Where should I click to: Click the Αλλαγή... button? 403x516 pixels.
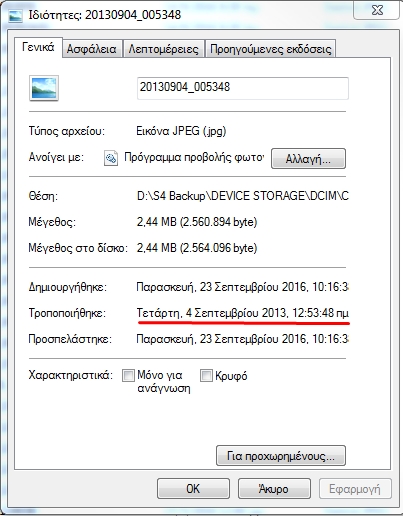308,159
